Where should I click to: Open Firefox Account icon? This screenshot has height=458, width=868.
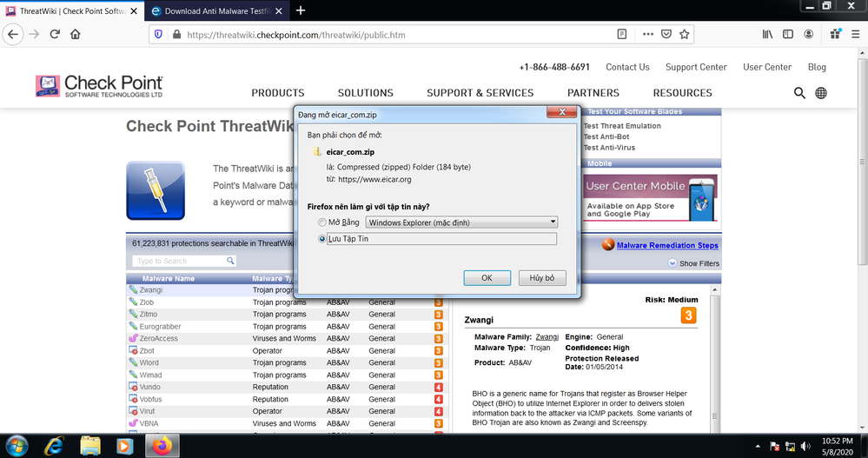[809, 35]
